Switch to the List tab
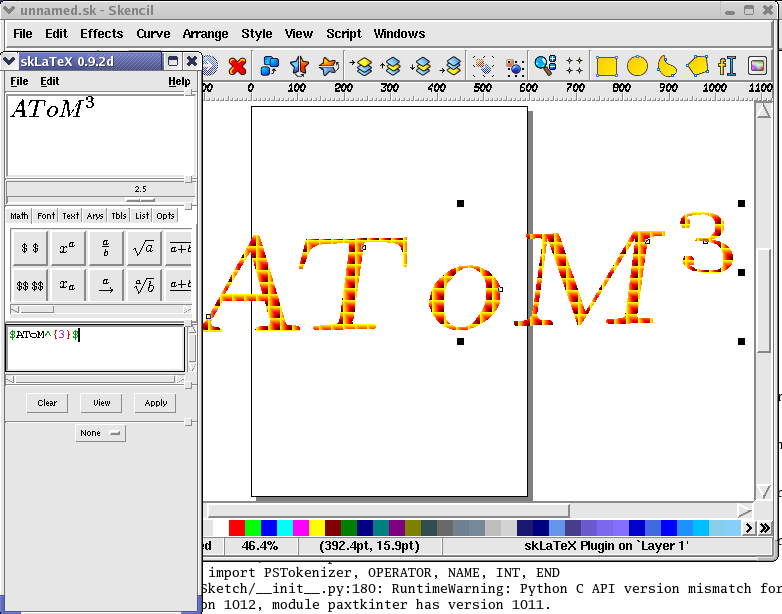This screenshot has height=614, width=782. (x=142, y=215)
